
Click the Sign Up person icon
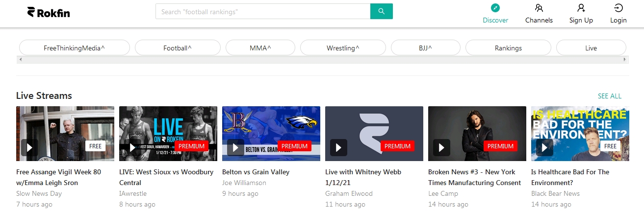tap(581, 8)
